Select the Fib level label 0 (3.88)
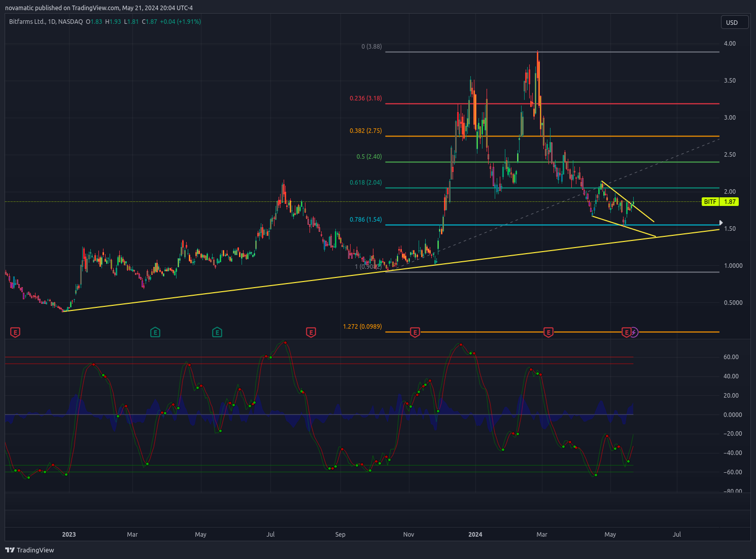756x559 pixels. (371, 47)
